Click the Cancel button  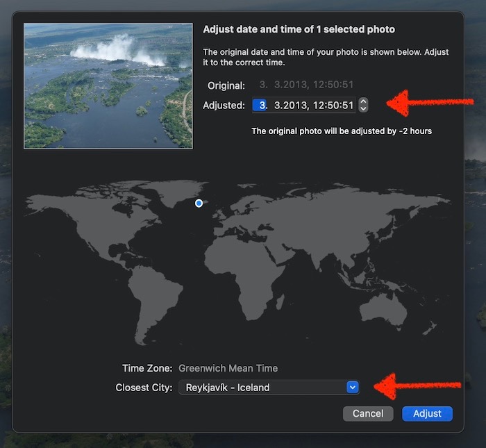coord(368,413)
